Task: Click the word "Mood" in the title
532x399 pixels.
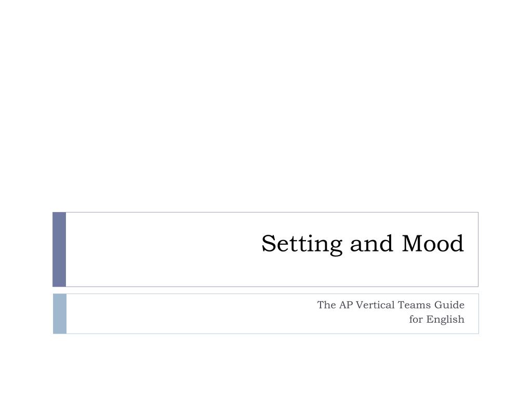Action: [433, 243]
